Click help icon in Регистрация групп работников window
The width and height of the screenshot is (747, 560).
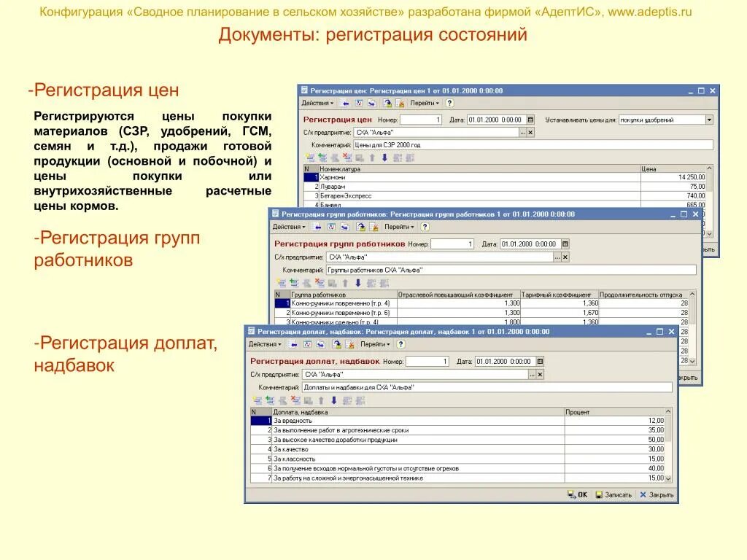(x=425, y=227)
